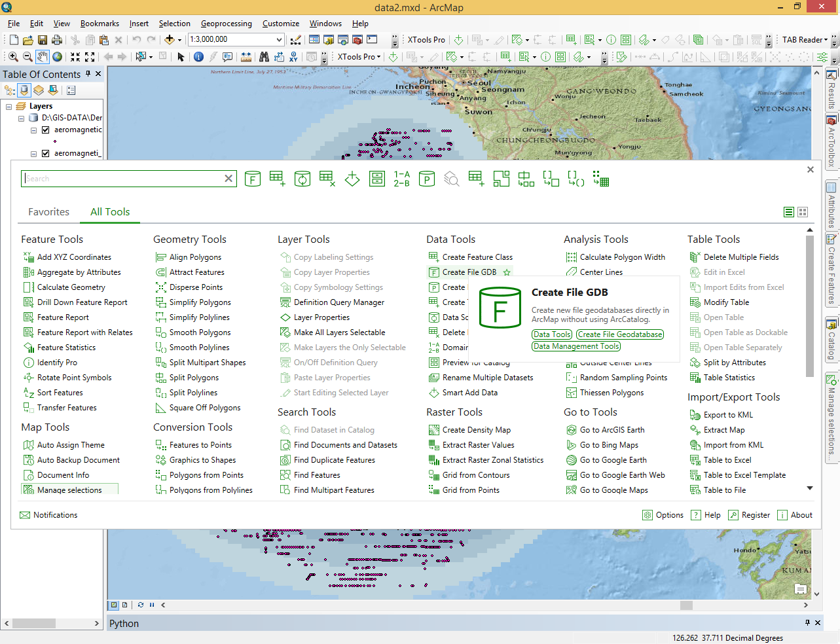This screenshot has height=644, width=840.
Task: Select the Pan hand tool
Action: (43, 57)
